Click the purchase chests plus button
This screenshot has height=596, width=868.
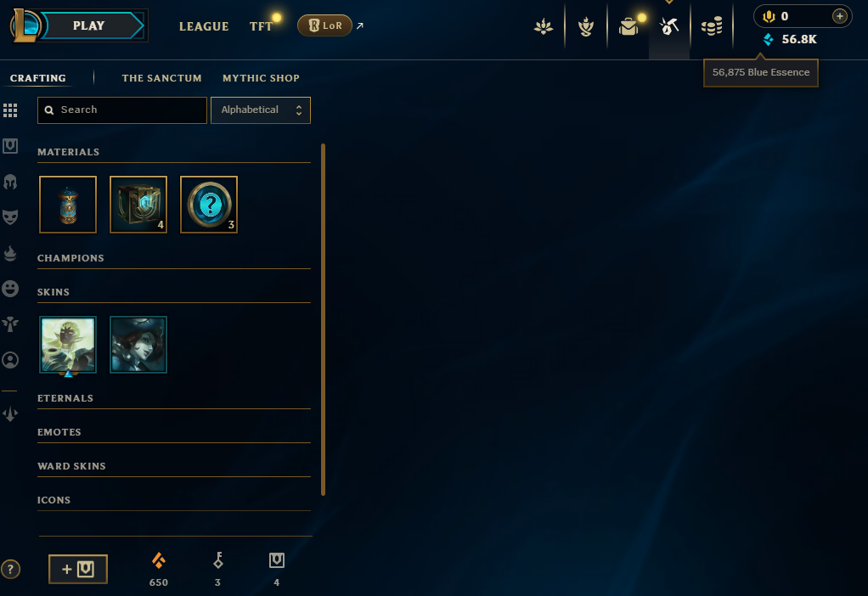(x=78, y=569)
